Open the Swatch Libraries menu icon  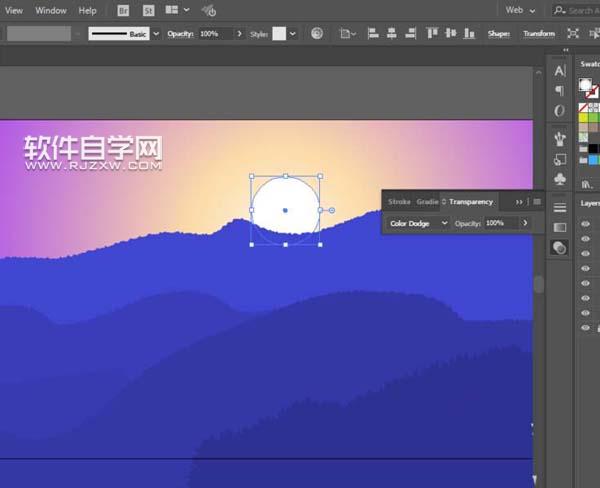click(587, 184)
